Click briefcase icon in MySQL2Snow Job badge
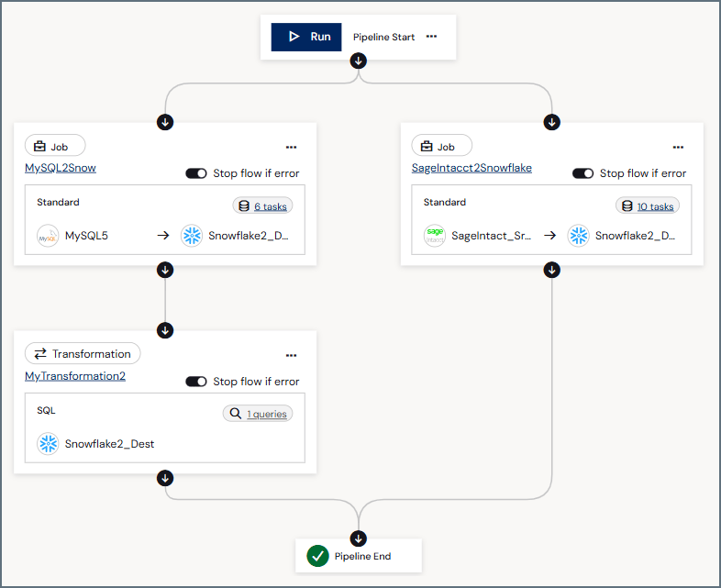 (40, 146)
